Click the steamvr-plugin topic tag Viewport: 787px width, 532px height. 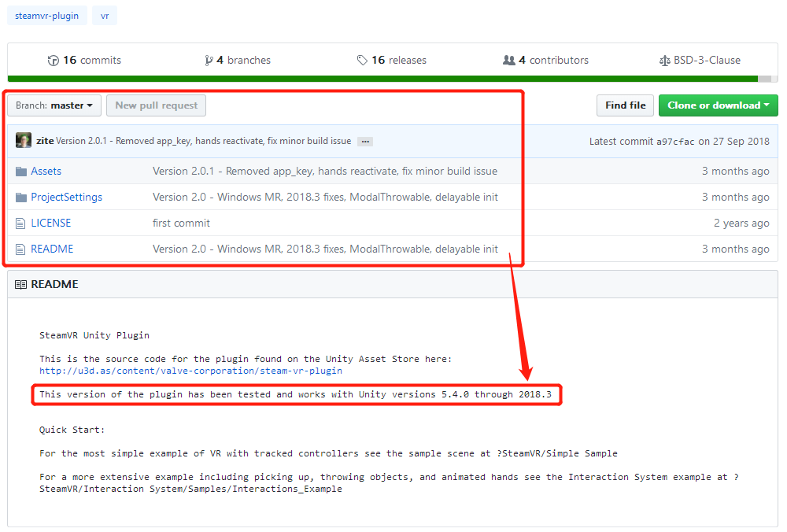coord(46,16)
